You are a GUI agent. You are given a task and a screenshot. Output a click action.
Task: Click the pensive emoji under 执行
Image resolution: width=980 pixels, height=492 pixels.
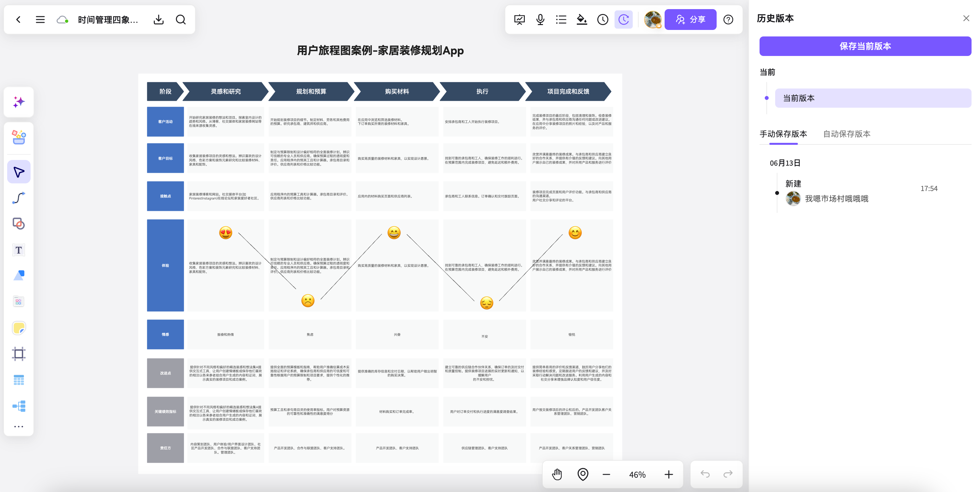coord(486,303)
